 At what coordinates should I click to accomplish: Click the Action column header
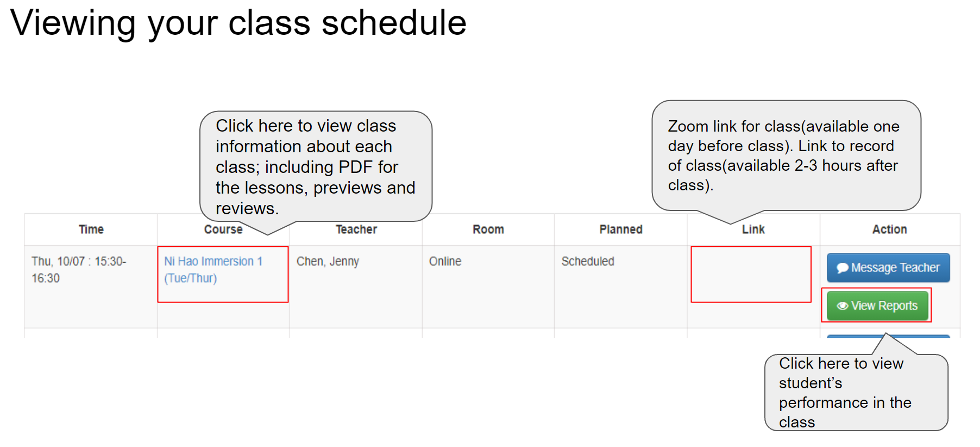[889, 229]
